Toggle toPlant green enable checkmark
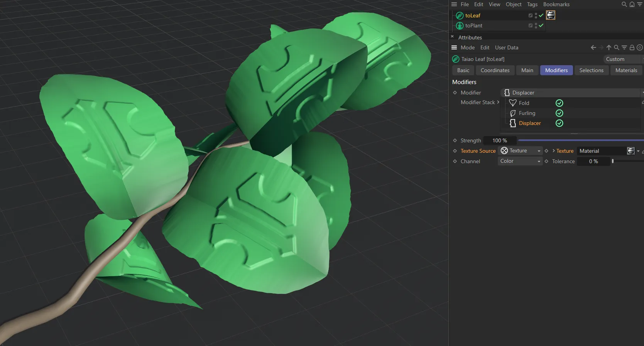The image size is (644, 346). 541,25
